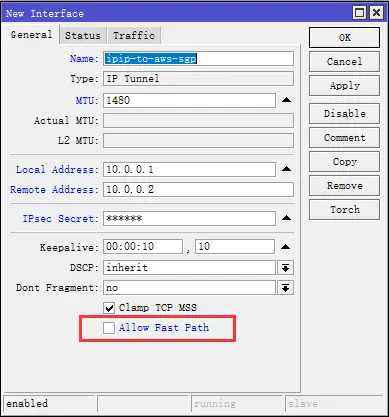The image size is (389, 417).
Task: Open the Traffic tab
Action: click(x=134, y=35)
